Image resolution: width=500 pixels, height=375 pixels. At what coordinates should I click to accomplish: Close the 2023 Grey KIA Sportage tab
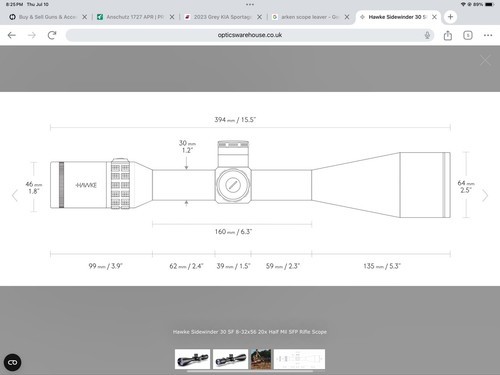259,17
